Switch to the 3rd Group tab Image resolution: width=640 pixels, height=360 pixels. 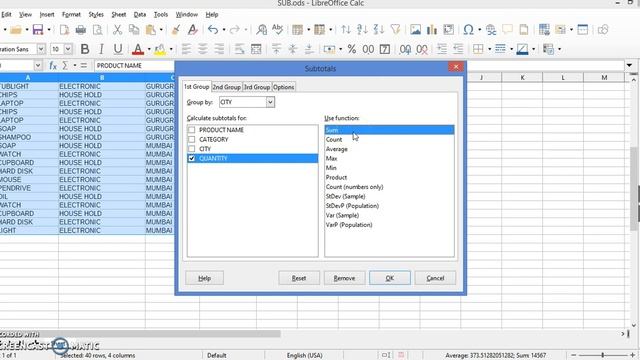point(257,87)
